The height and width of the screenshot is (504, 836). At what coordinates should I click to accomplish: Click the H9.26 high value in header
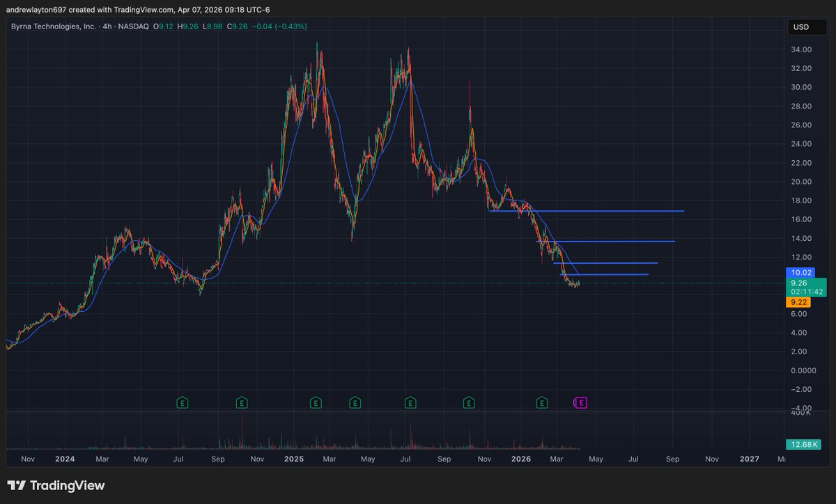click(x=189, y=26)
